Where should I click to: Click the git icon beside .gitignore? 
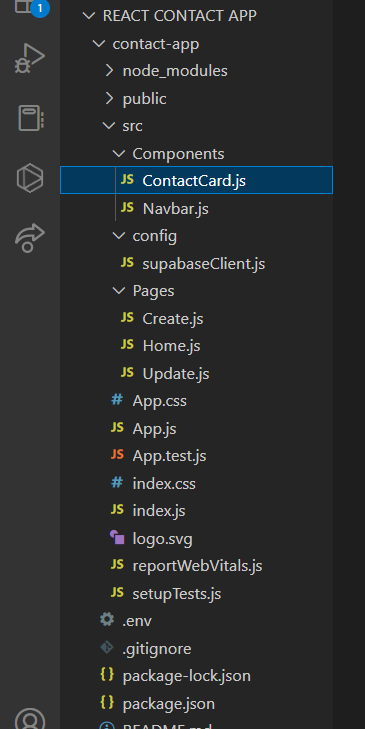(107, 648)
